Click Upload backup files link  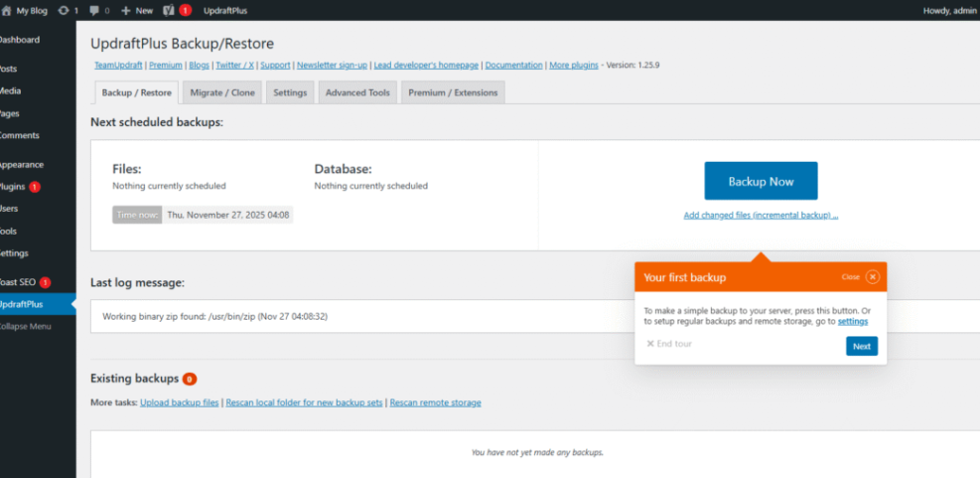(180, 402)
